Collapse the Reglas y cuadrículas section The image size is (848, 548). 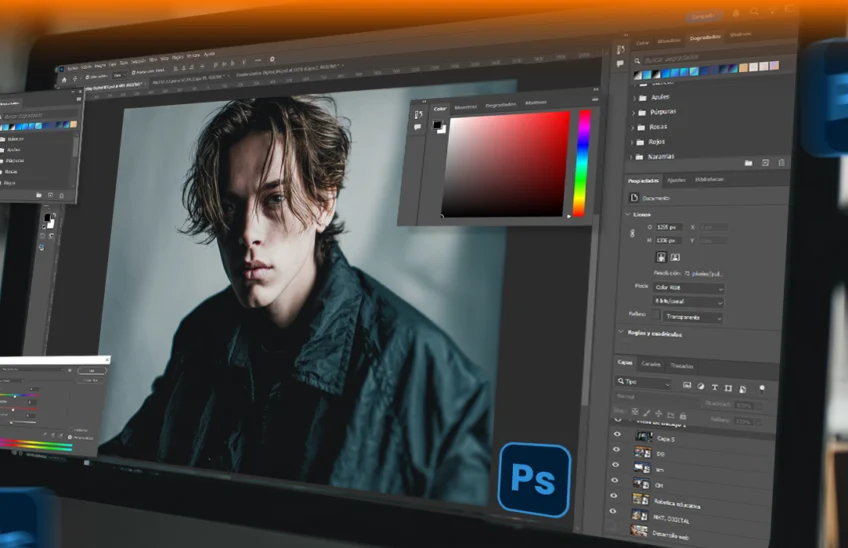tap(621, 332)
